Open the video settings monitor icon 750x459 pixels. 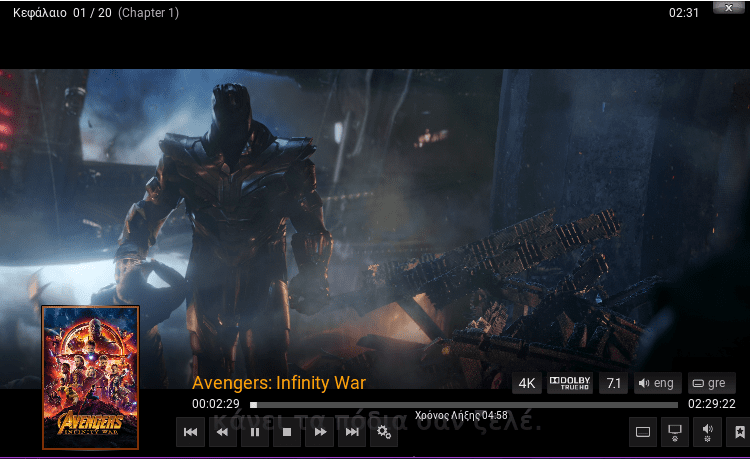[x=675, y=432]
